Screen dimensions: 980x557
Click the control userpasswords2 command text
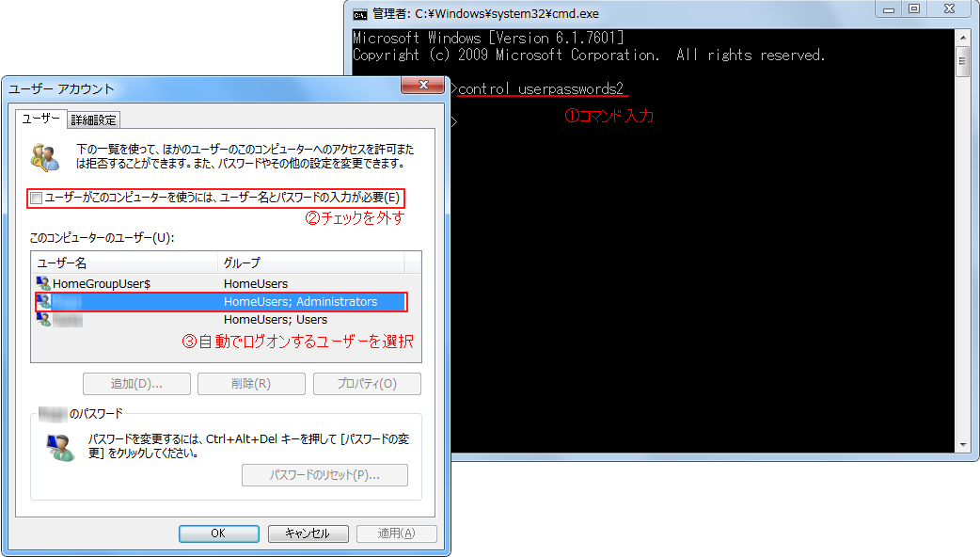click(541, 88)
